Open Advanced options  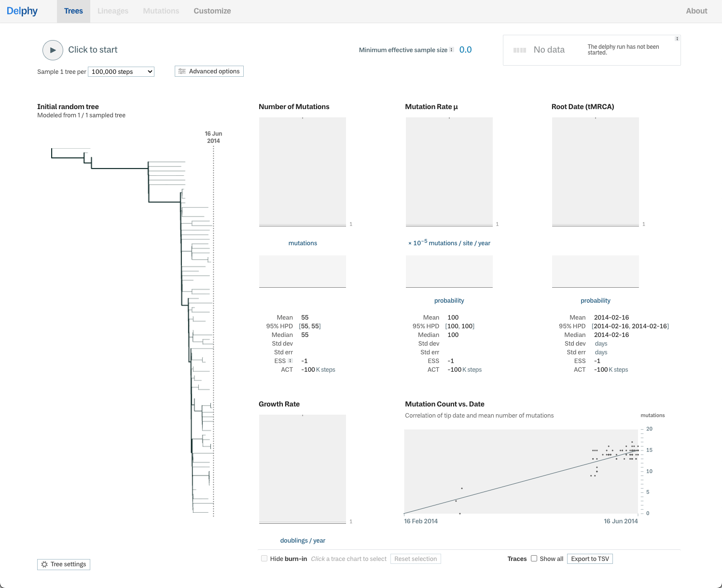[x=209, y=71]
